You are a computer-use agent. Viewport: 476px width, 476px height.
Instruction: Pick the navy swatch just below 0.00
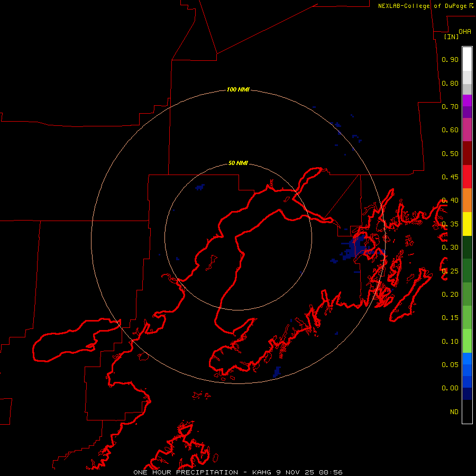467,394
